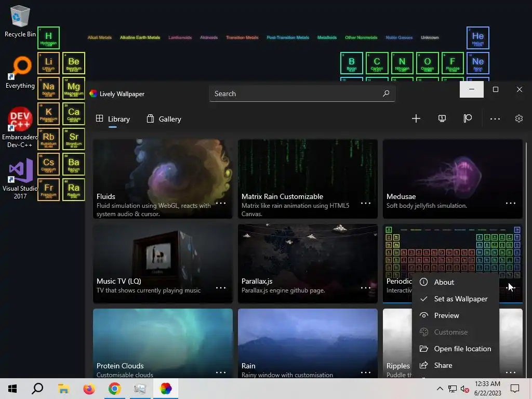
Task: Click the Carbon element on desktop wallpaper
Action: pos(377,63)
